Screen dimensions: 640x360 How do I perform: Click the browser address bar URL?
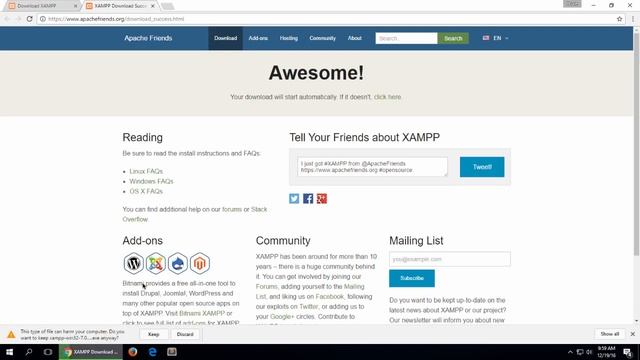(x=116, y=19)
